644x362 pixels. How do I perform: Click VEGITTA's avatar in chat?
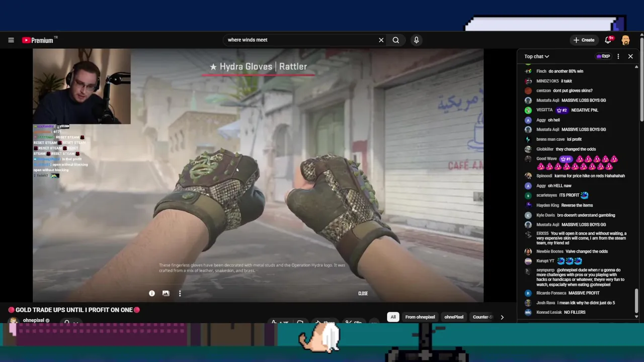pyautogui.click(x=528, y=110)
